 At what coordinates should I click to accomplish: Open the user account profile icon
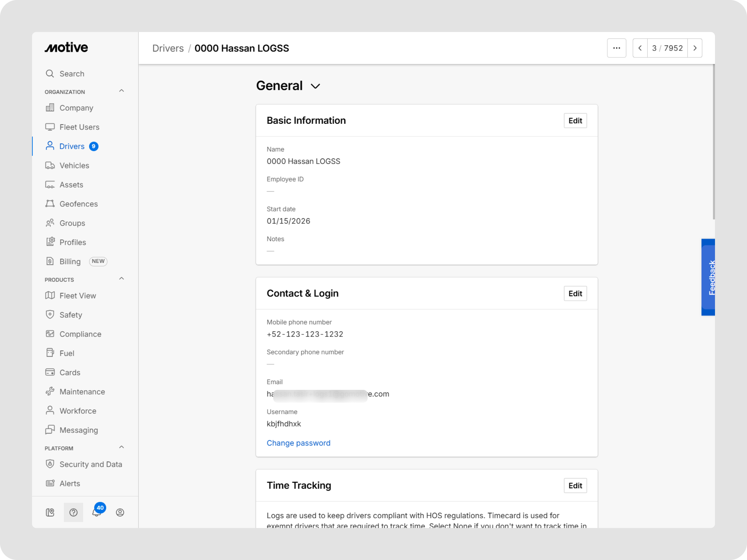120,513
